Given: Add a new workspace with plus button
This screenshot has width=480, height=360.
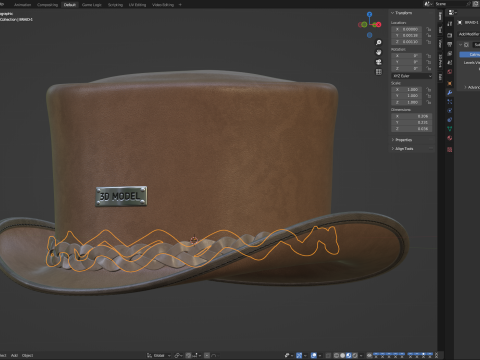Looking at the screenshot, I should tap(180, 5).
